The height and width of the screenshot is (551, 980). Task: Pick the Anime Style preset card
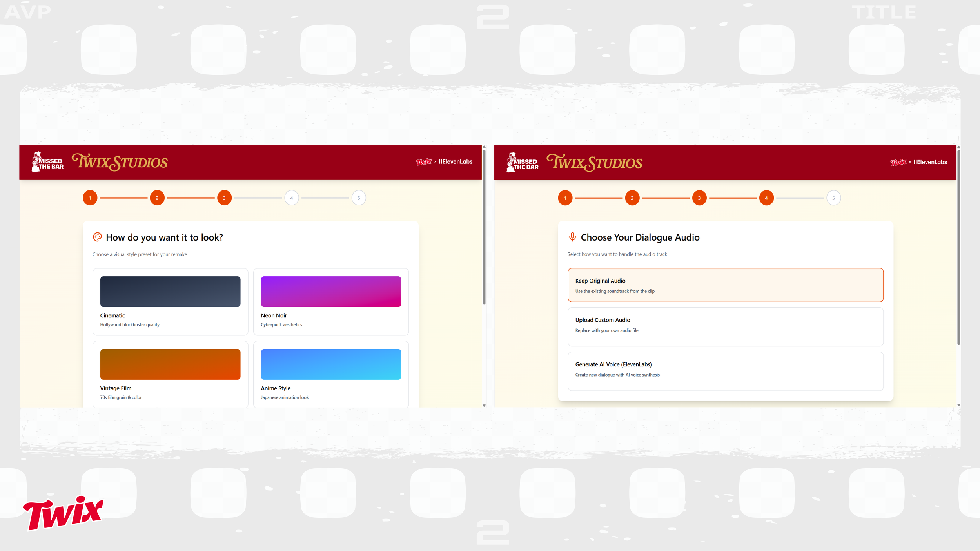(331, 374)
